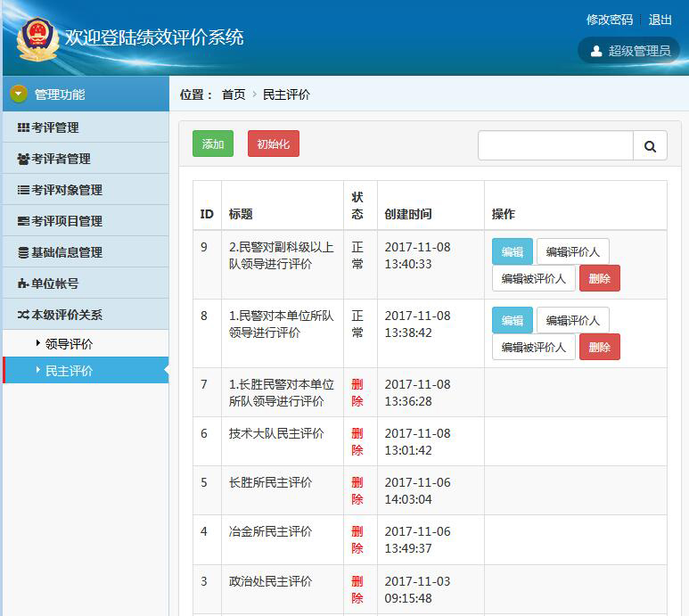Click the search text input field

555,146
